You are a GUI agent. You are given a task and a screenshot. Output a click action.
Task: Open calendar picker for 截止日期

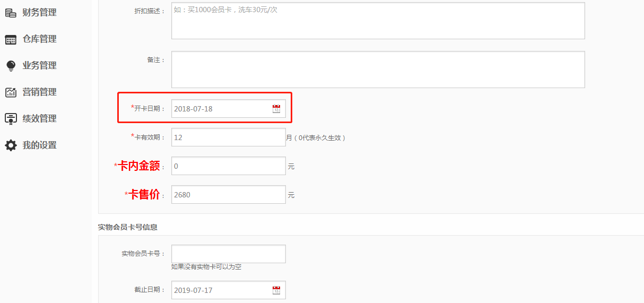click(x=276, y=290)
